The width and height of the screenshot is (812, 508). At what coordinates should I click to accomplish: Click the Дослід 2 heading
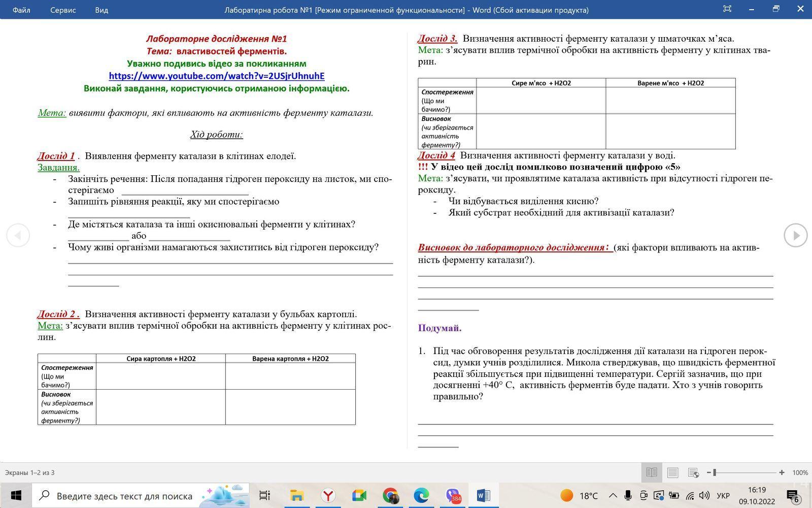(58, 314)
